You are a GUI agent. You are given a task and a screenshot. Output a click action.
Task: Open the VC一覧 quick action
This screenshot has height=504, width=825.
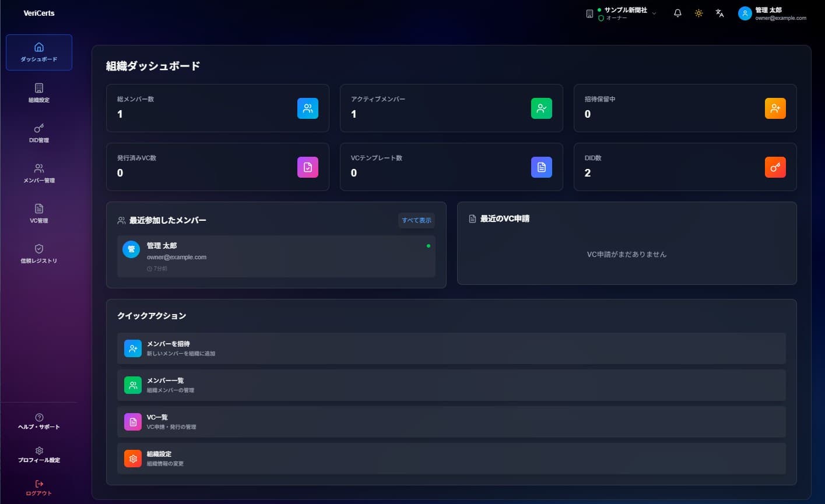point(452,421)
